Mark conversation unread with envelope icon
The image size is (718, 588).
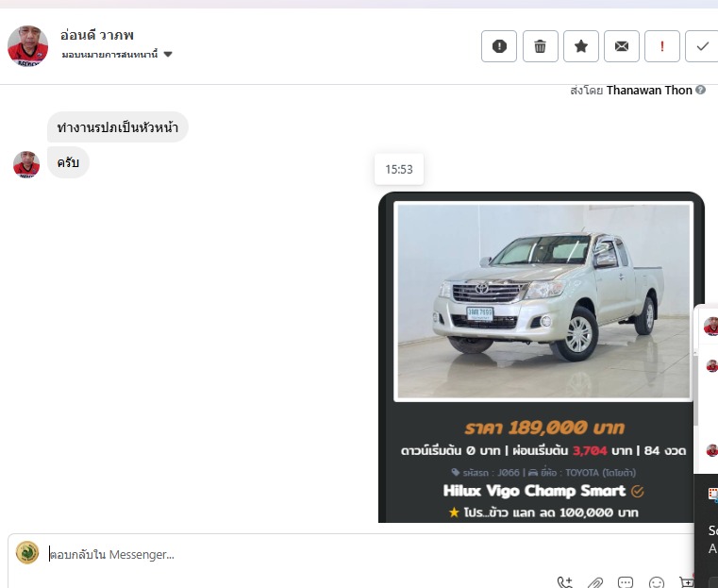(x=622, y=46)
